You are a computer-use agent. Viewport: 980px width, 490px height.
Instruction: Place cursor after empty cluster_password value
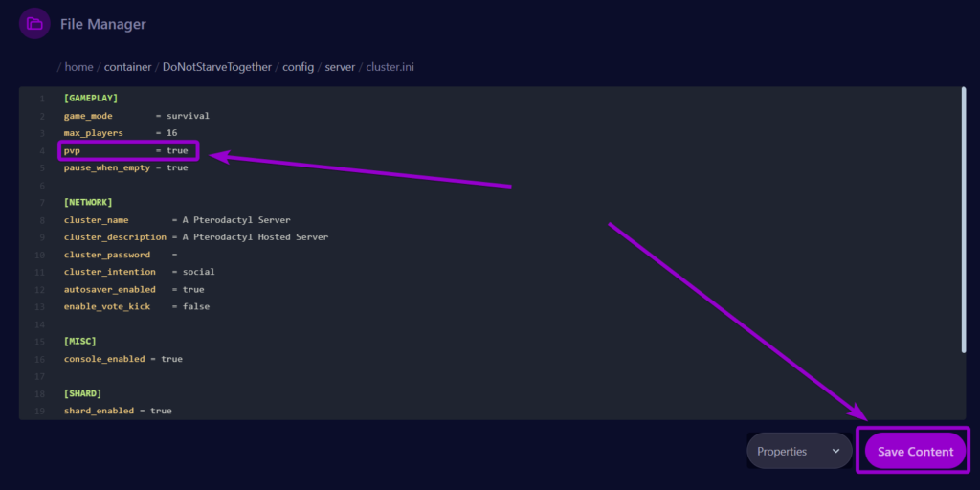[184, 255]
